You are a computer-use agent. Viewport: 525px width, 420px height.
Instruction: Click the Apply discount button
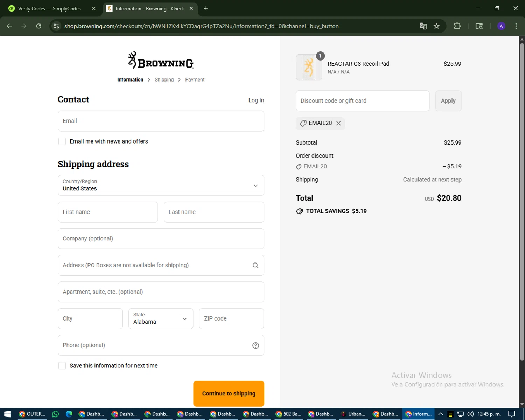[x=448, y=101]
